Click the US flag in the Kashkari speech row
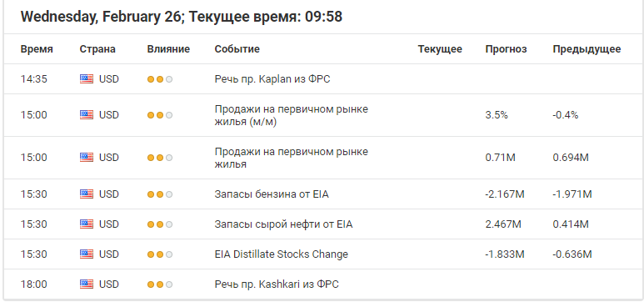This screenshot has width=644, height=302. click(87, 284)
